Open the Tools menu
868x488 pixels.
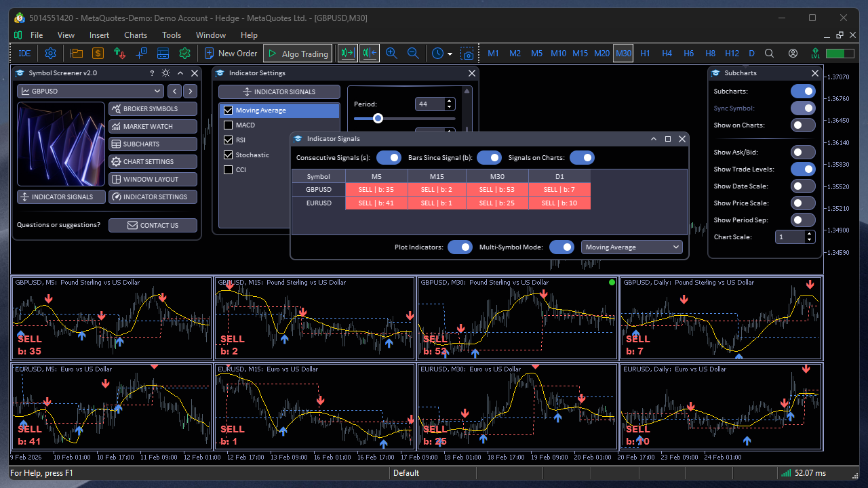171,35
